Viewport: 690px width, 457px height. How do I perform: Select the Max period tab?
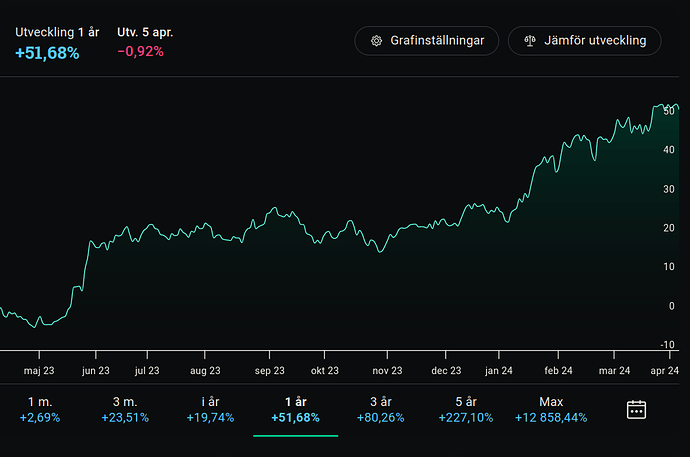(x=551, y=409)
